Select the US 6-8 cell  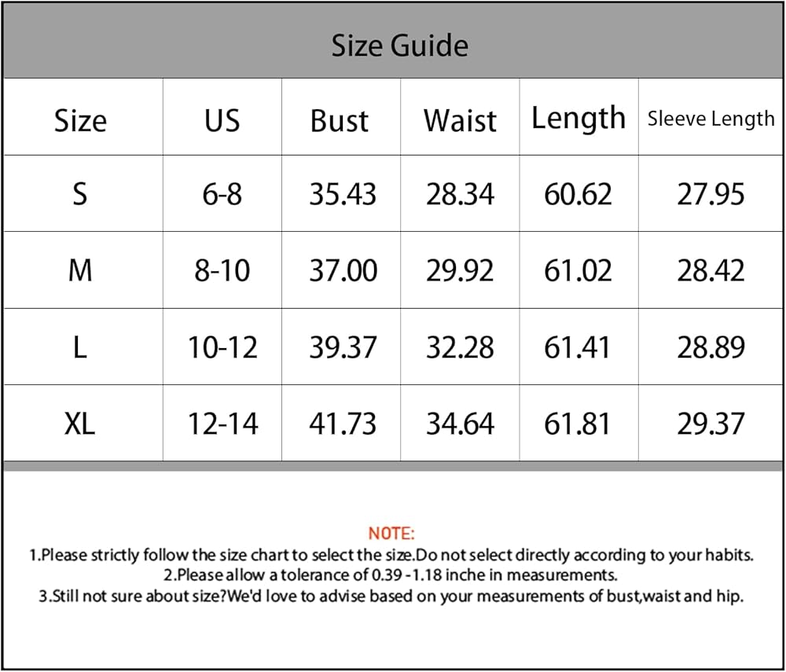tap(222, 193)
